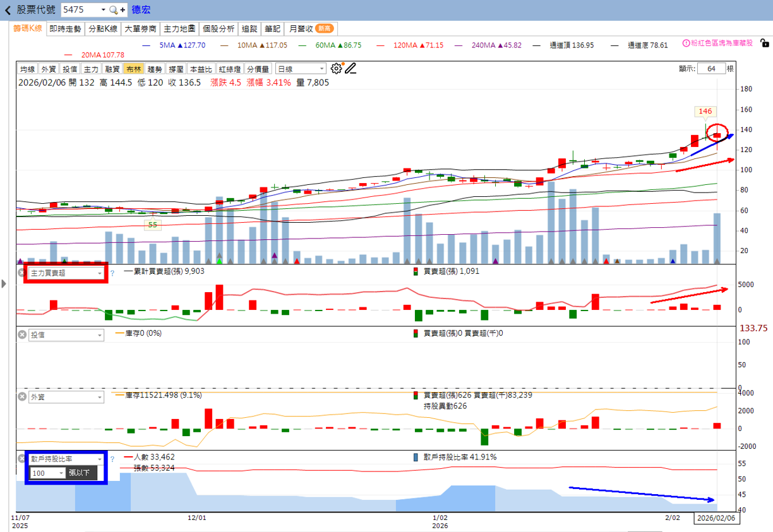Open the 個股分析 tab
Image resolution: width=773 pixels, height=532 pixels.
click(x=219, y=28)
